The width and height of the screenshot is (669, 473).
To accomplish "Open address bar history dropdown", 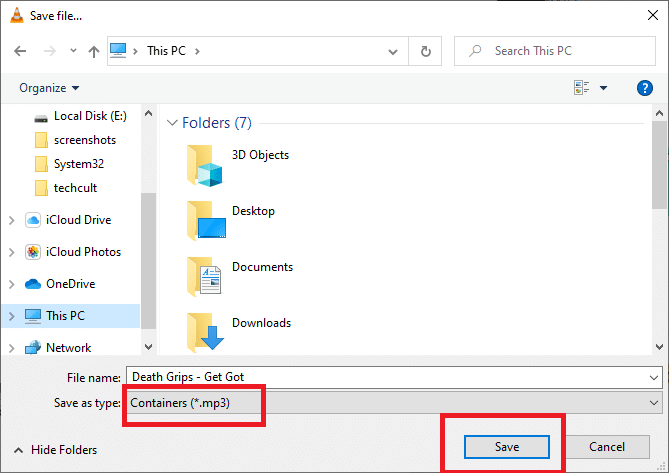I will [x=393, y=52].
